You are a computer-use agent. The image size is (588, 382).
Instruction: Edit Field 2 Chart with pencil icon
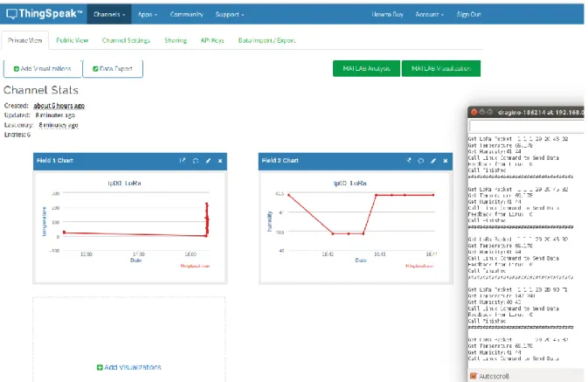[433, 161]
